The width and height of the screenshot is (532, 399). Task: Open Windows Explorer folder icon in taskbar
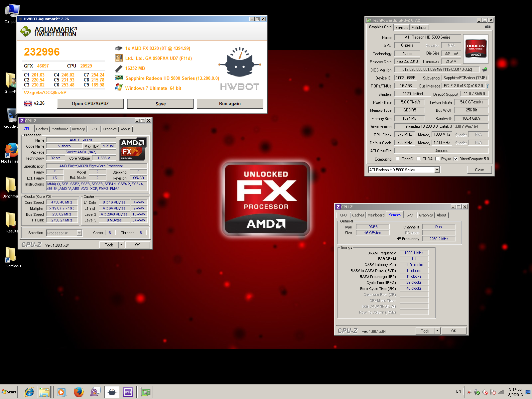click(x=45, y=392)
